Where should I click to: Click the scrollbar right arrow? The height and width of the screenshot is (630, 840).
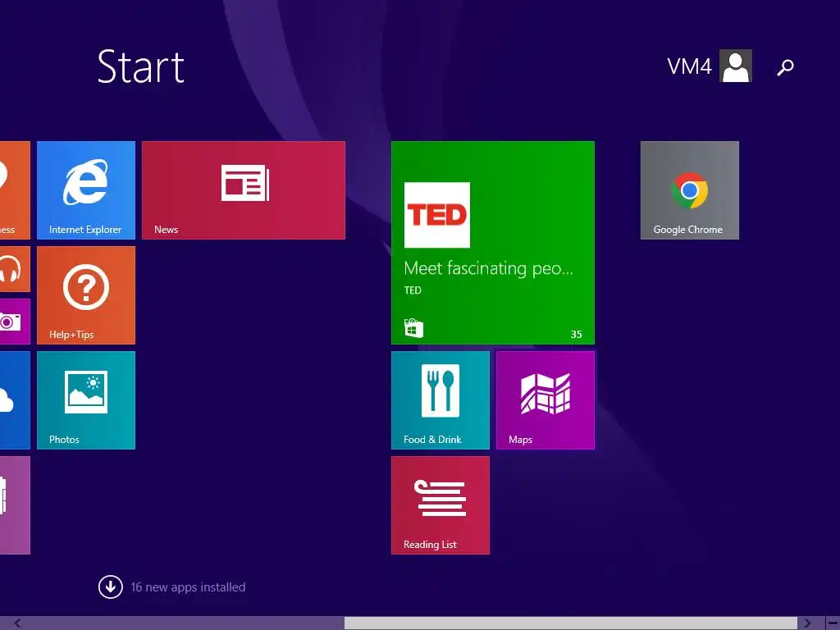(x=807, y=623)
